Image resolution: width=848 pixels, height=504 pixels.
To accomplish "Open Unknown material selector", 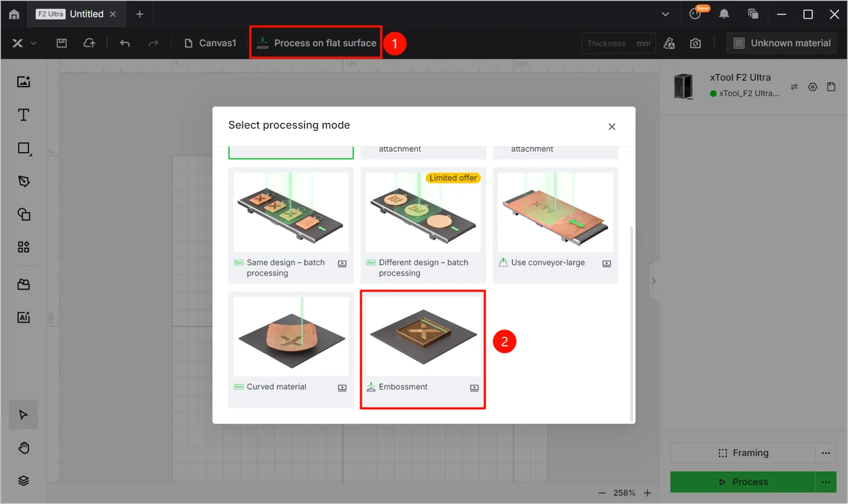I will (782, 43).
